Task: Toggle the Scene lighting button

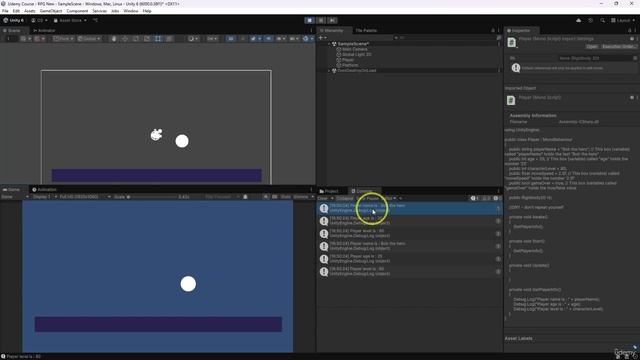Action: point(242,39)
